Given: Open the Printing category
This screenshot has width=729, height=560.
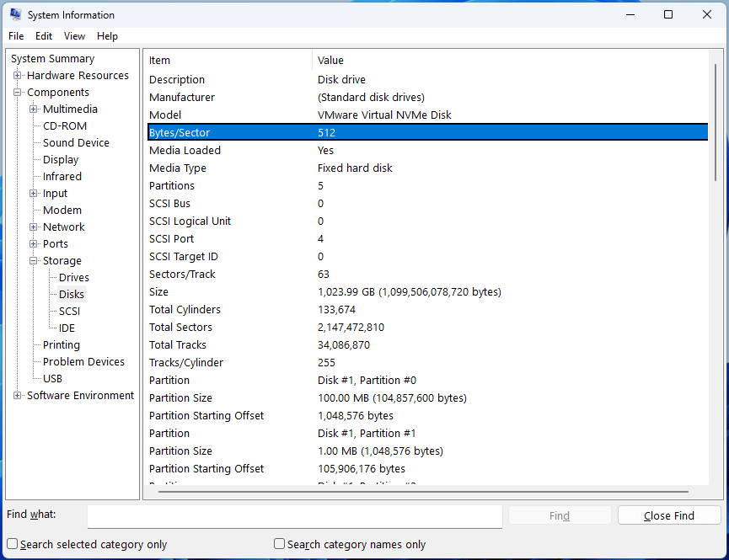Looking at the screenshot, I should 61,344.
